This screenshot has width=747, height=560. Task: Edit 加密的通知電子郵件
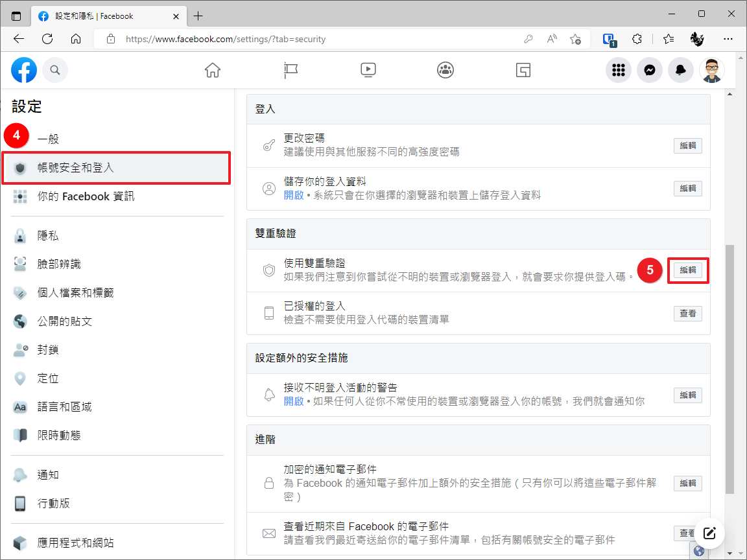(687, 484)
